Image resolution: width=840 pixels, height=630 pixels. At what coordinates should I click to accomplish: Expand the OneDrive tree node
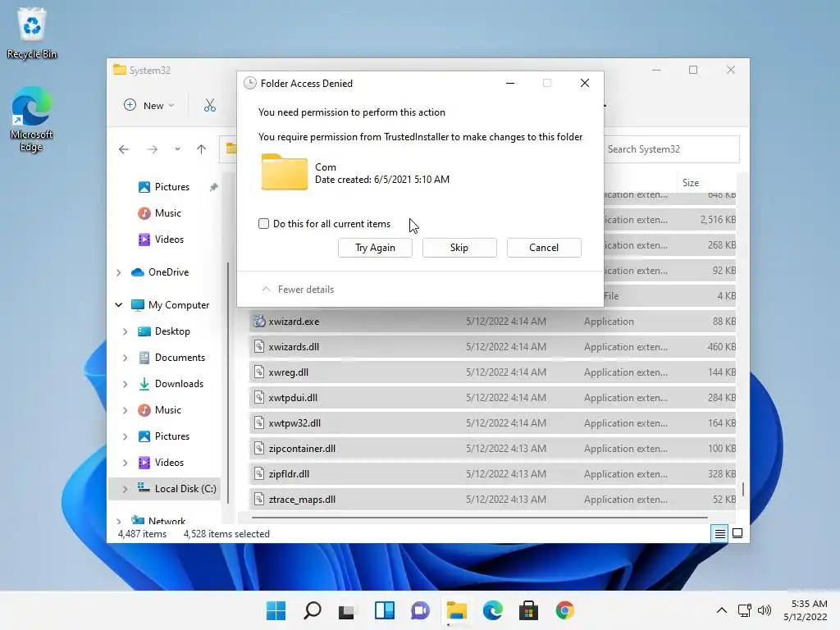click(x=118, y=272)
